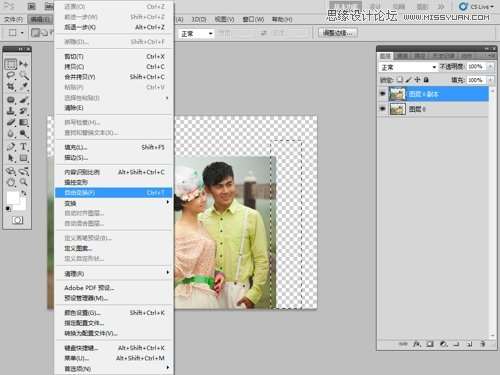
Task: Choose 拷贝(C) menu item
Action: pyautogui.click(x=114, y=67)
